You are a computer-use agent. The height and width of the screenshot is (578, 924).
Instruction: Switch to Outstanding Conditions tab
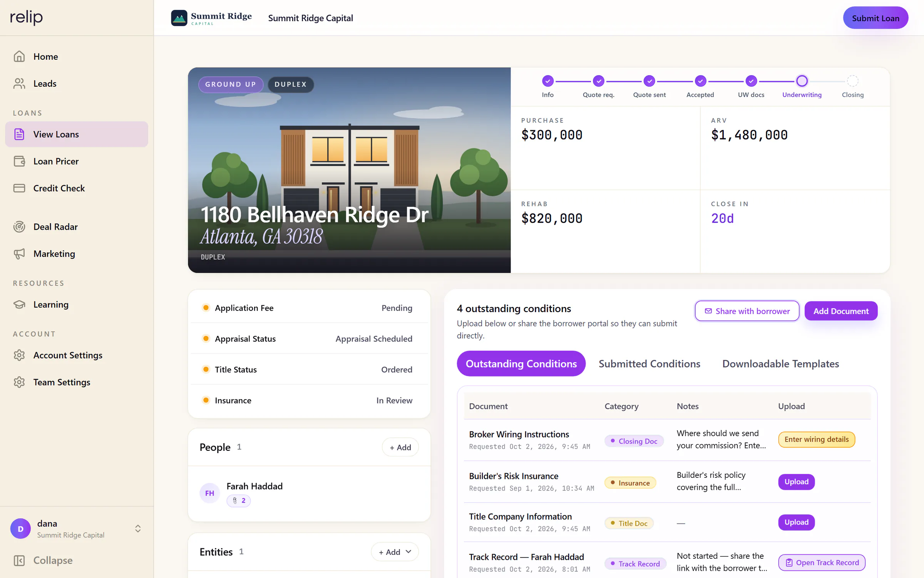tap(521, 363)
